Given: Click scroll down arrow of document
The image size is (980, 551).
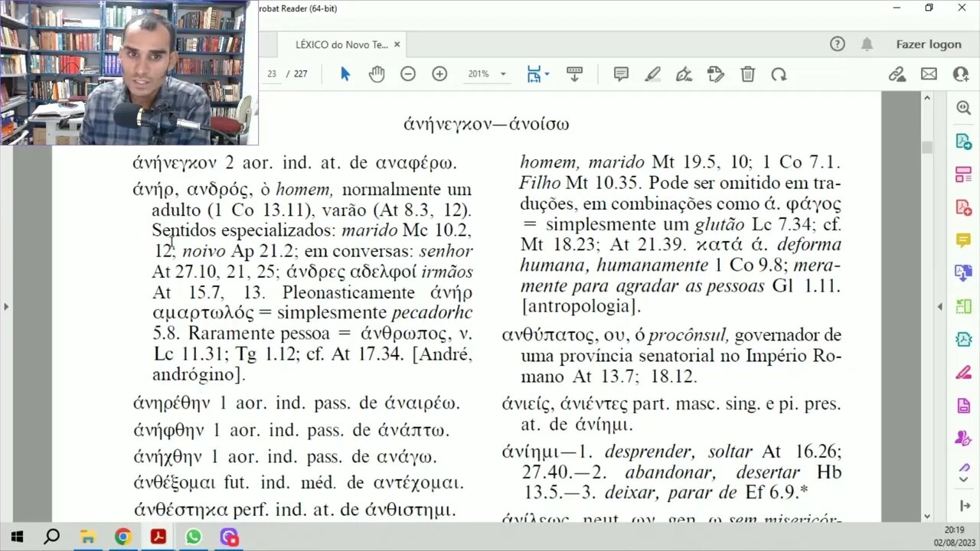Looking at the screenshot, I should coord(927,517).
